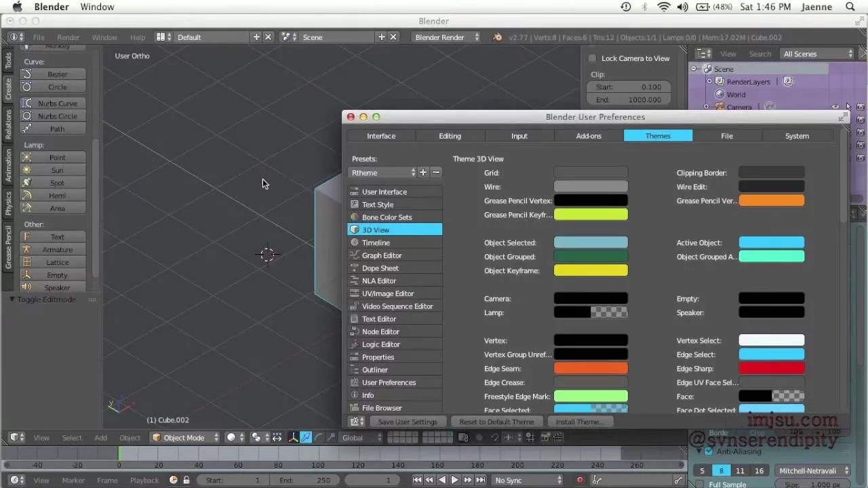This screenshot has height=488, width=868.
Task: Click the Grease Pencil Keyframe lime swatch
Action: pos(591,214)
